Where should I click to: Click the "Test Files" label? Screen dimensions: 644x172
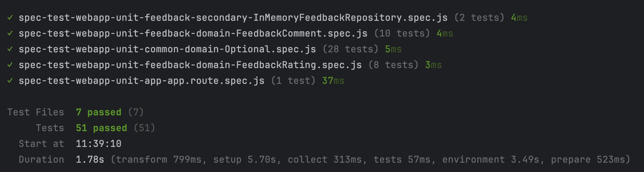(x=35, y=112)
